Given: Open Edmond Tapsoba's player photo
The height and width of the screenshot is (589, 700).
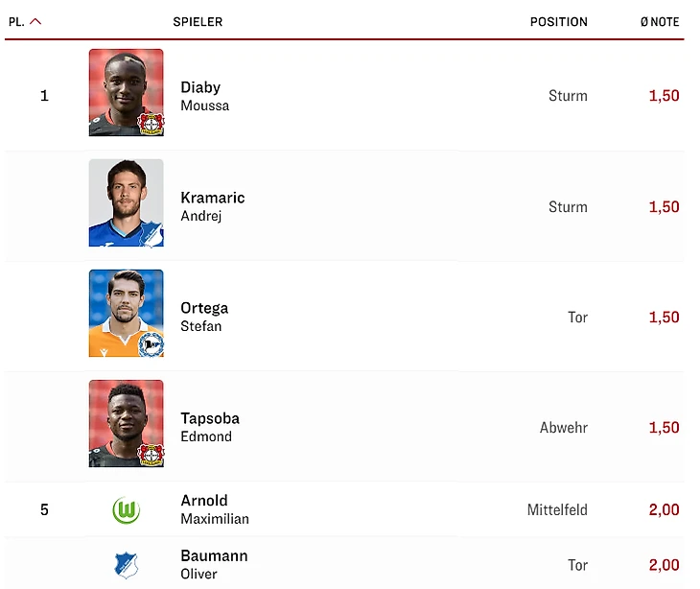Looking at the screenshot, I should click(126, 424).
